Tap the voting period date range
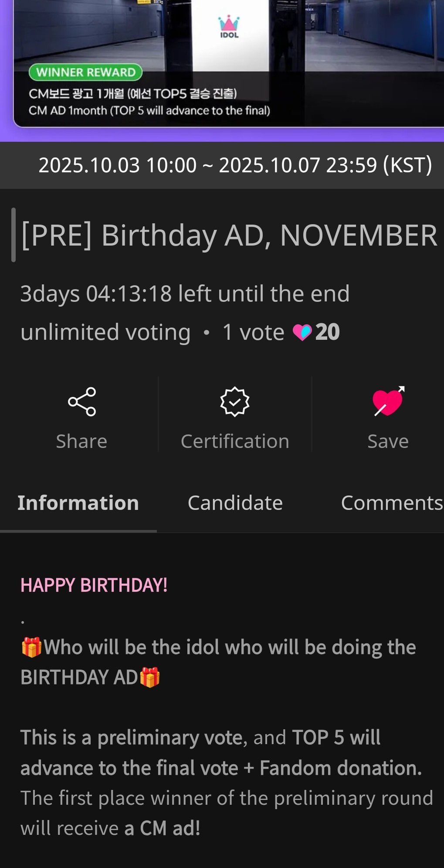Viewport: 444px width, 868px height. [x=235, y=165]
